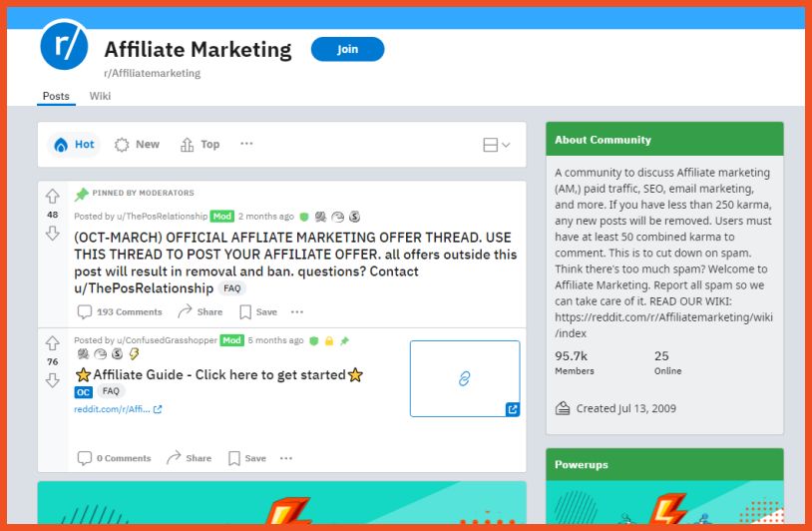Open more options for Affiliate Guide post
The width and height of the screenshot is (812, 531).
286,458
